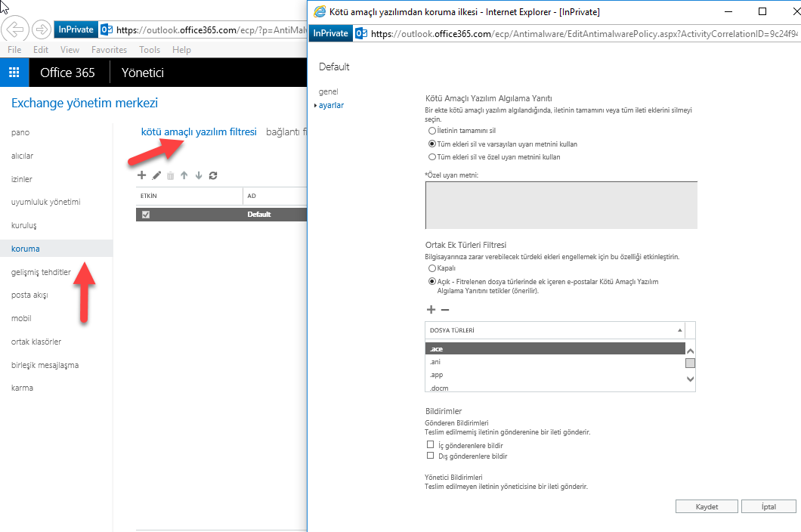
Task: Open the Edit menu
Action: 41,50
